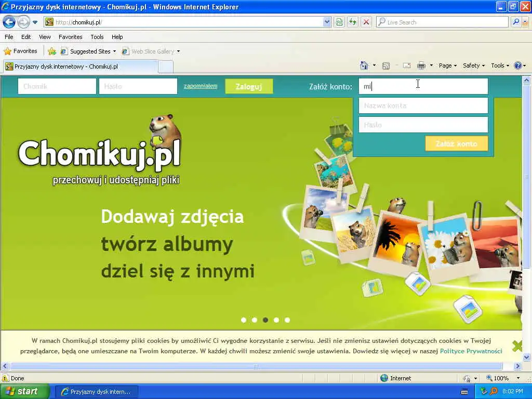
Task: Click the taskbar clock 8:02 PM
Action: coord(513,392)
